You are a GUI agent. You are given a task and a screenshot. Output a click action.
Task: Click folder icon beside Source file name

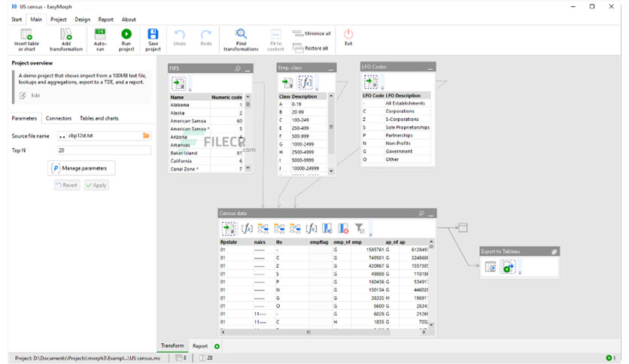pyautogui.click(x=146, y=136)
